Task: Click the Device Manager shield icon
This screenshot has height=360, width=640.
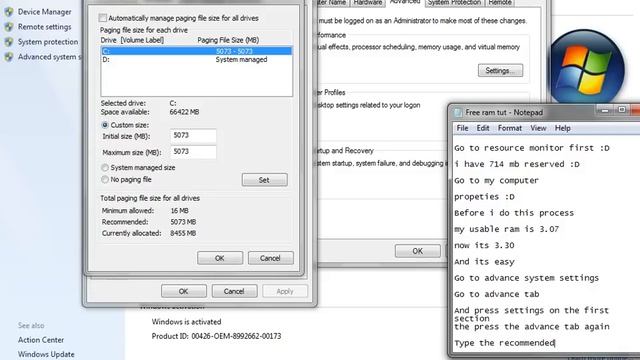Action: click(9, 12)
